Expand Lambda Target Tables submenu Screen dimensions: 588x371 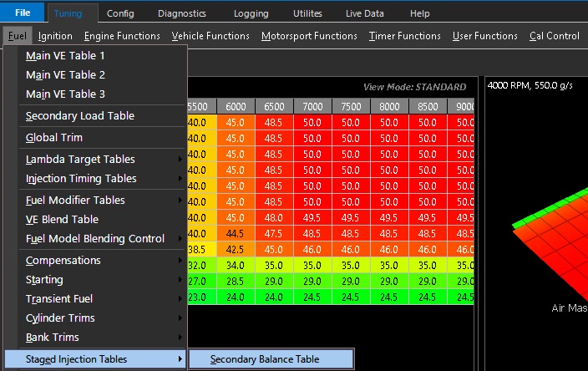(x=80, y=160)
